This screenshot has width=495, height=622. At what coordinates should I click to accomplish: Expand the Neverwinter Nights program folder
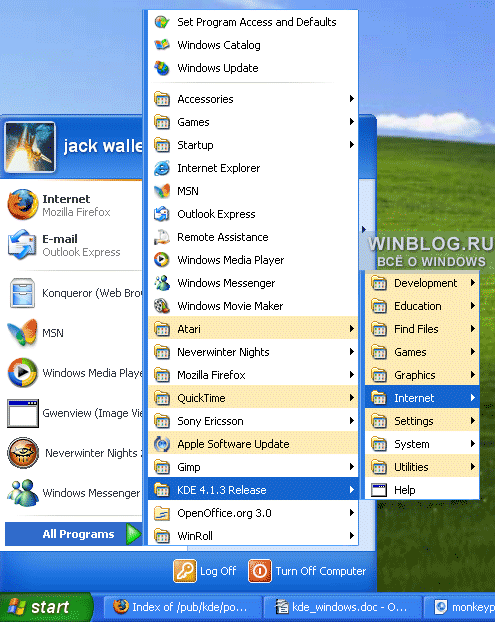pyautogui.click(x=253, y=352)
